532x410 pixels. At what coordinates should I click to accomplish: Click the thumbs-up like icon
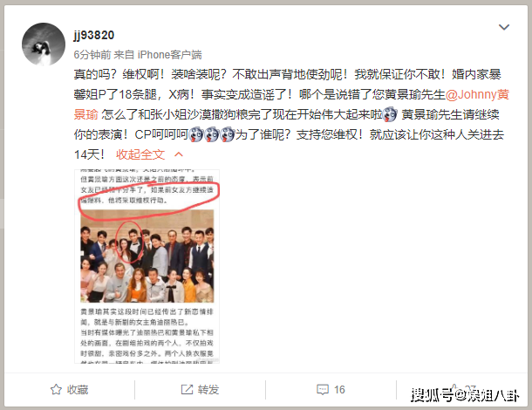pos(454,389)
